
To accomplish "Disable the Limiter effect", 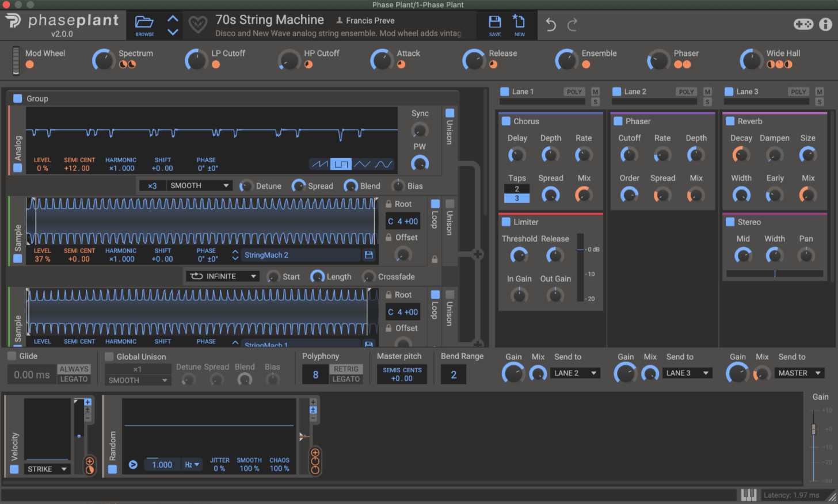I will [x=506, y=222].
